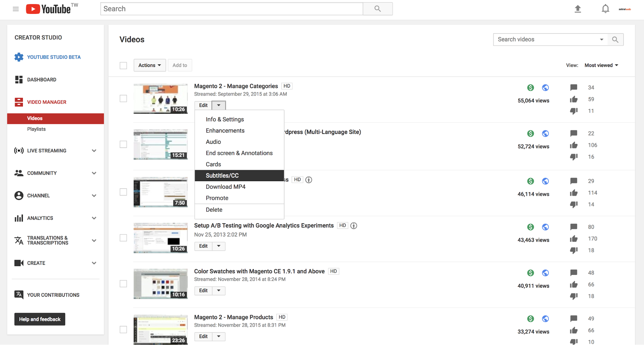Click Translations & Transcriptions icon
This screenshot has width=644, height=345.
[19, 240]
